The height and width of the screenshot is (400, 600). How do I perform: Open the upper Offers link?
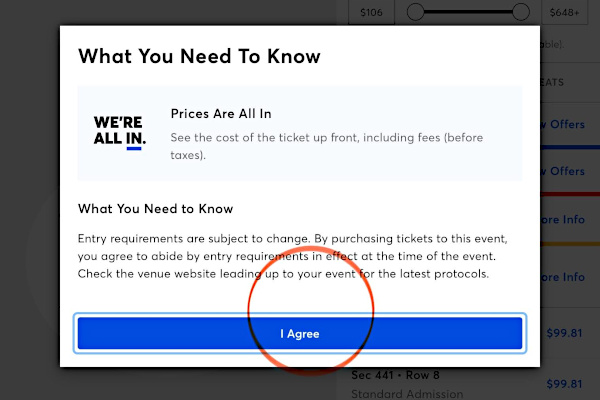click(x=562, y=124)
